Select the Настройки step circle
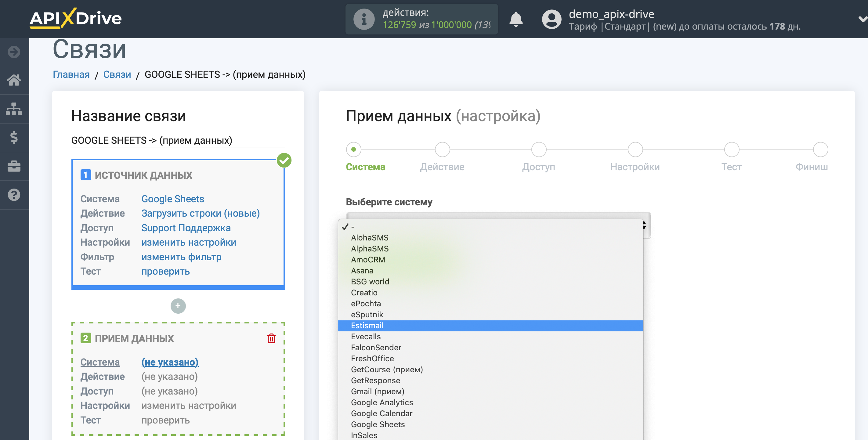Screen dimensions: 868x440 [635, 149]
